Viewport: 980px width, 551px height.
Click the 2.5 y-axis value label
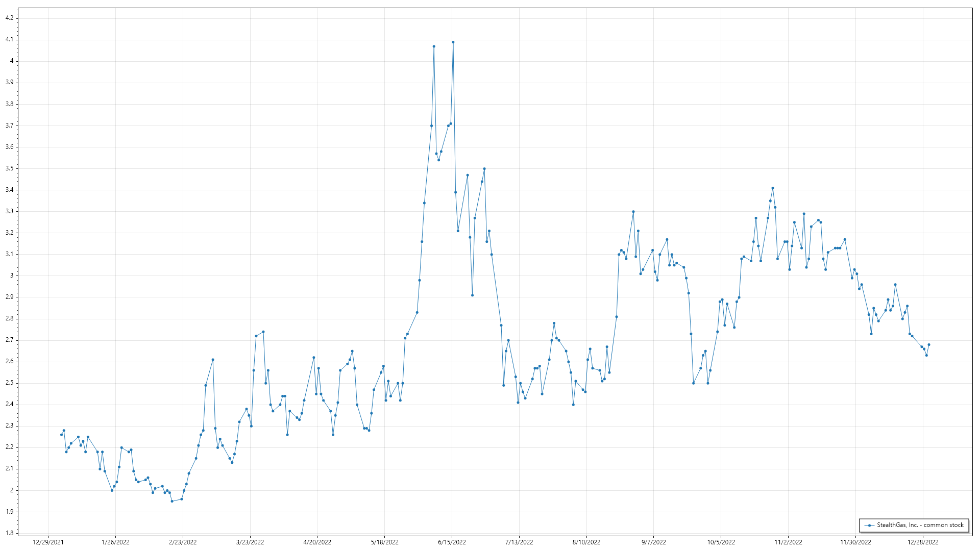click(9, 383)
